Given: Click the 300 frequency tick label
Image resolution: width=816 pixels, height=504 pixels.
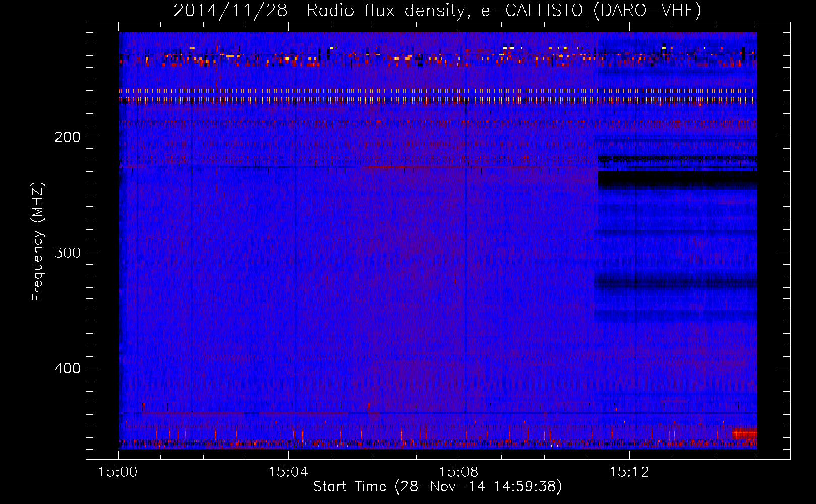Looking at the screenshot, I should (68, 253).
